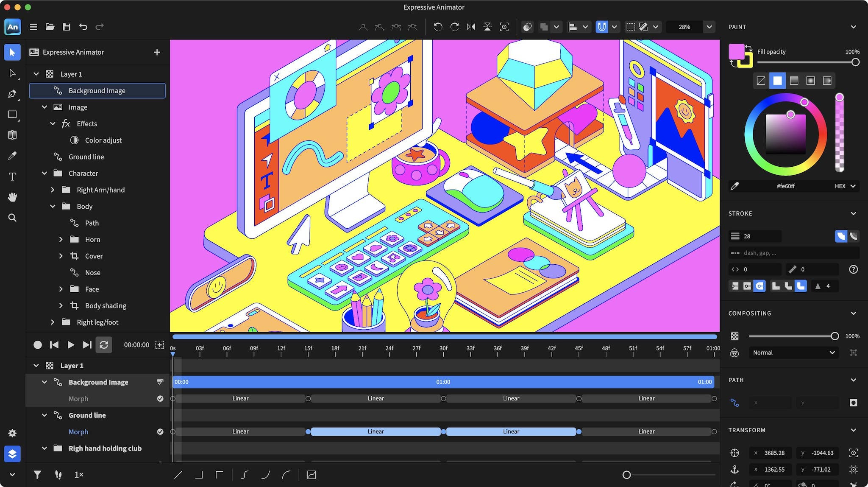Image resolution: width=868 pixels, height=487 pixels.
Task: Expand the Right Arm/hand folder
Action: (x=53, y=190)
